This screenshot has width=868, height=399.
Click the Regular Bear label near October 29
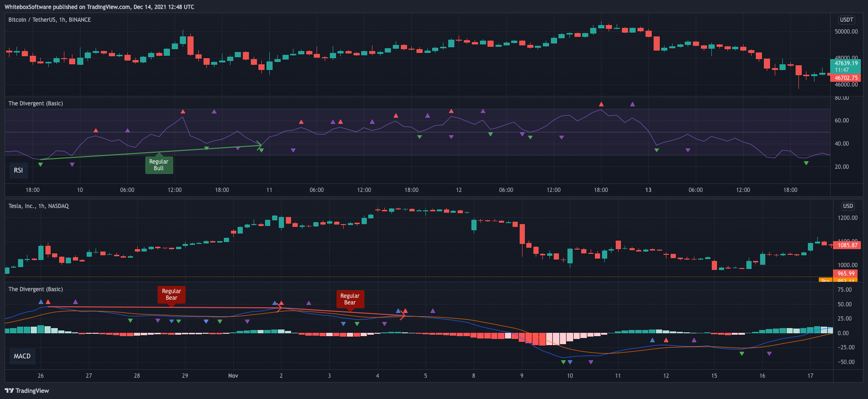[x=171, y=295]
